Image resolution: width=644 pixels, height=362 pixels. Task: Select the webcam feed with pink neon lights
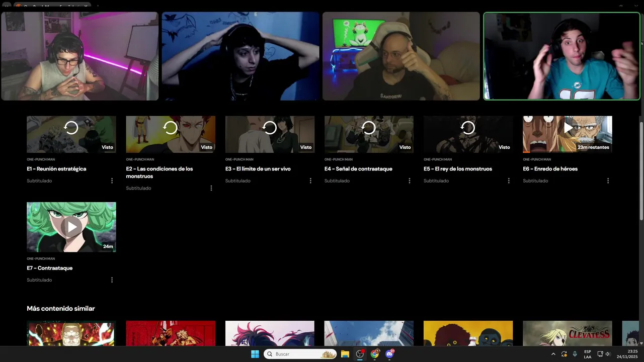79,56
